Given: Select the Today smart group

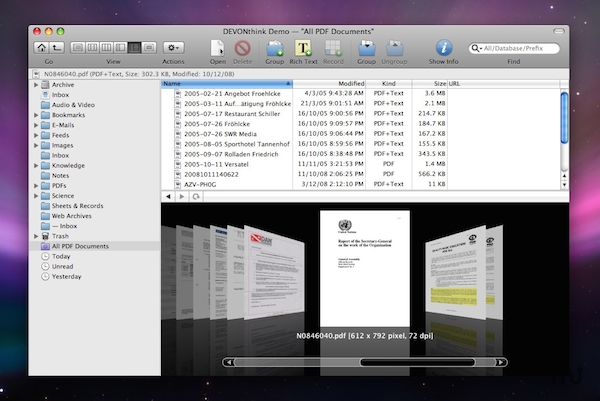Looking at the screenshot, I should (x=61, y=256).
